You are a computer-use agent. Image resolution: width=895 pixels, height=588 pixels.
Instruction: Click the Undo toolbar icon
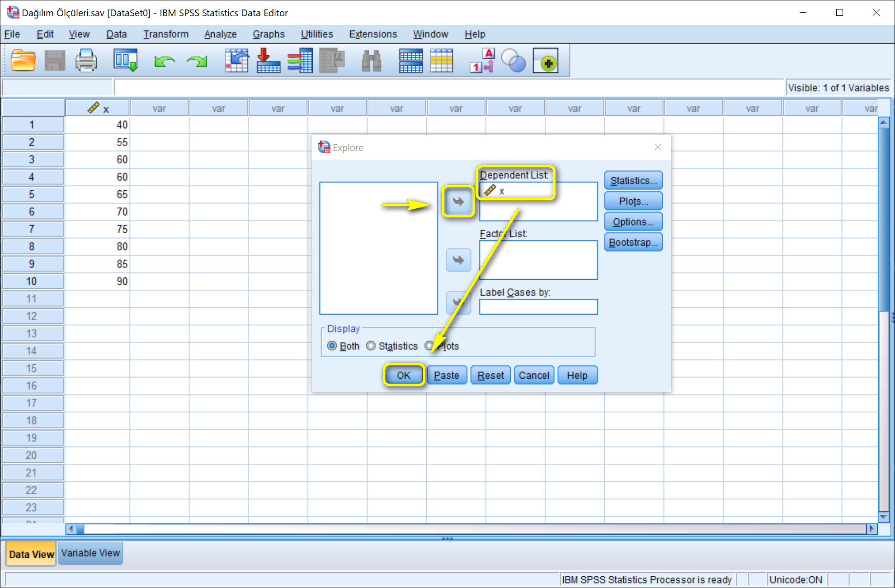(165, 60)
